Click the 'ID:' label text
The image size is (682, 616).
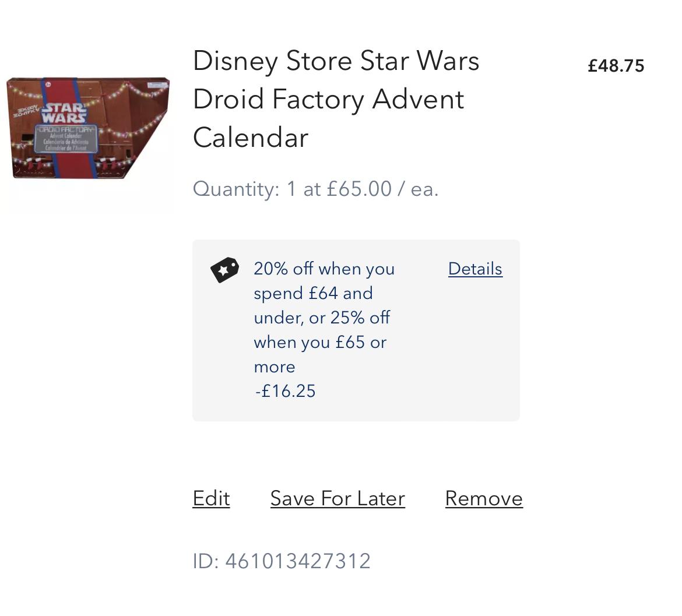point(206,561)
